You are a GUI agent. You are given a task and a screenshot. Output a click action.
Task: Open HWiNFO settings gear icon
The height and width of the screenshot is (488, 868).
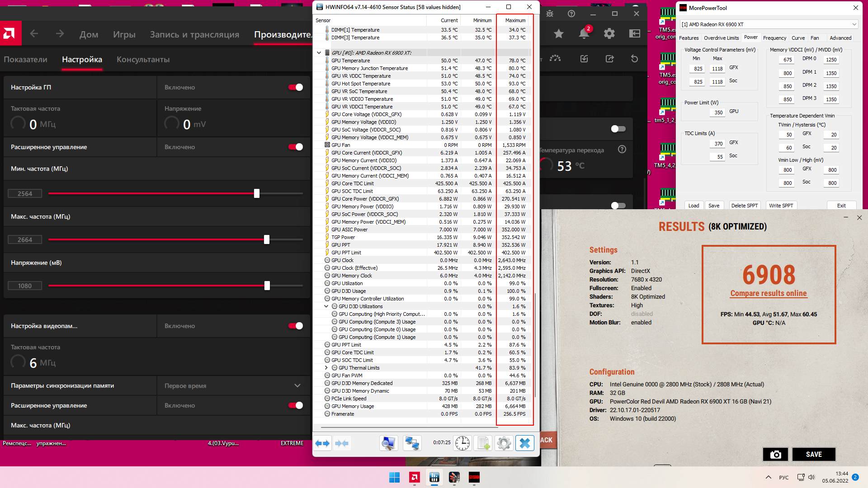(504, 443)
